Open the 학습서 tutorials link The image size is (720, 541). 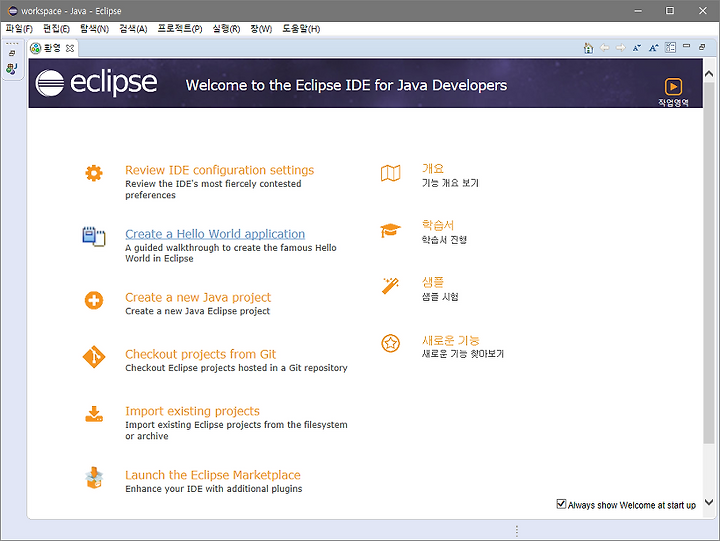coord(438,225)
